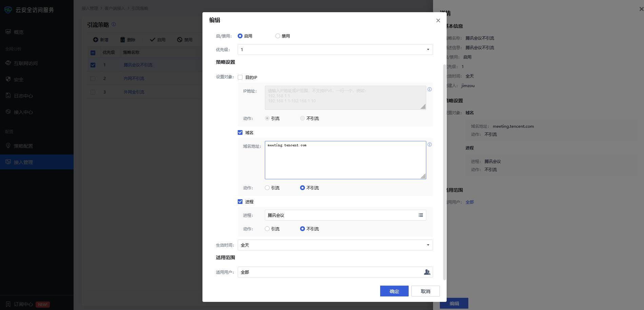Viewport: 644px width, 310px height.
Task: Open the 腾讯会议不引流 policy link
Action: coord(138,65)
